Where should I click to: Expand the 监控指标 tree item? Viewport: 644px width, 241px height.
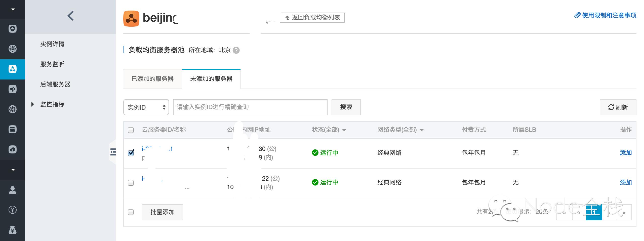(x=32, y=104)
